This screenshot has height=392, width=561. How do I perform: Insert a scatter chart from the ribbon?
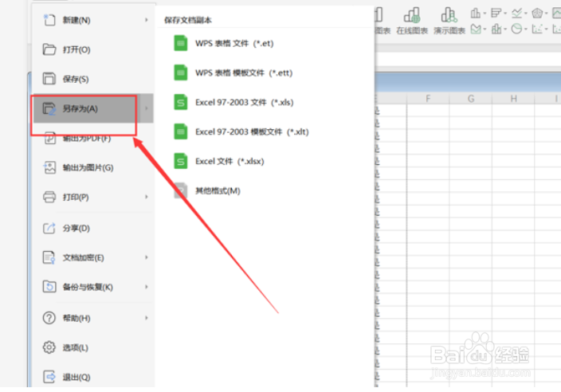click(x=537, y=29)
